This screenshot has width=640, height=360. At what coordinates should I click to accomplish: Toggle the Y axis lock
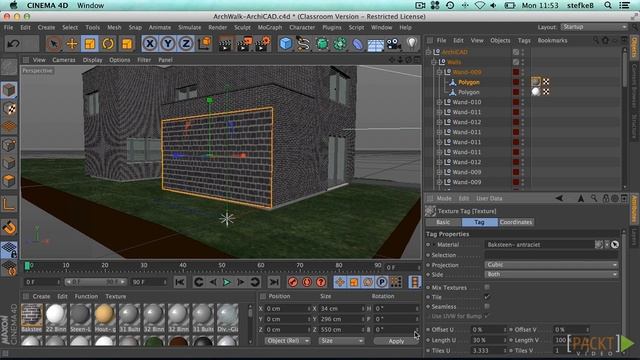click(x=168, y=44)
